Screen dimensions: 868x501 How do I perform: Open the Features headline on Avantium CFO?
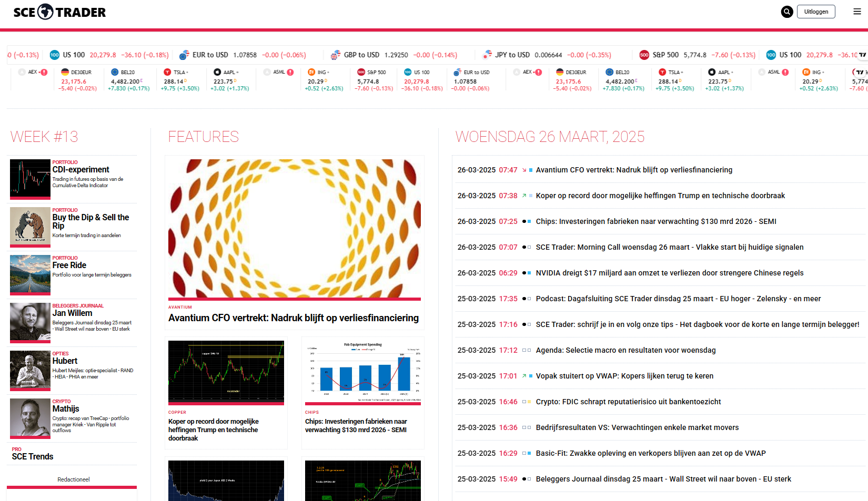pos(294,318)
